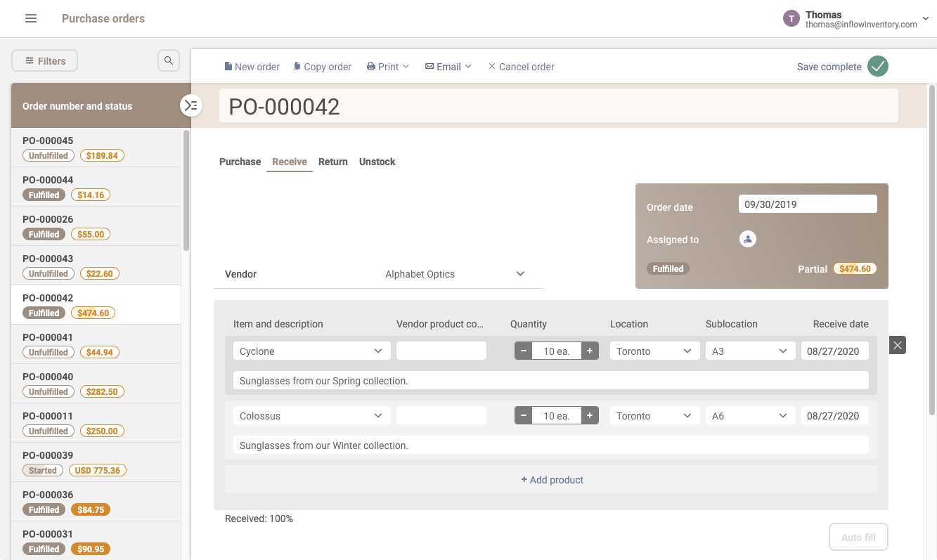This screenshot has width=937, height=560.
Task: Switch to the Receive tab
Action: point(290,162)
